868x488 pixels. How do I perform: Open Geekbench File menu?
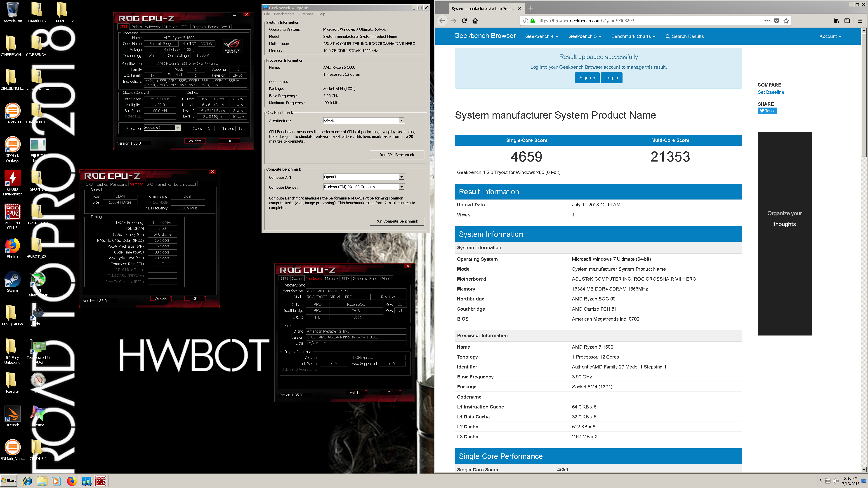(267, 14)
